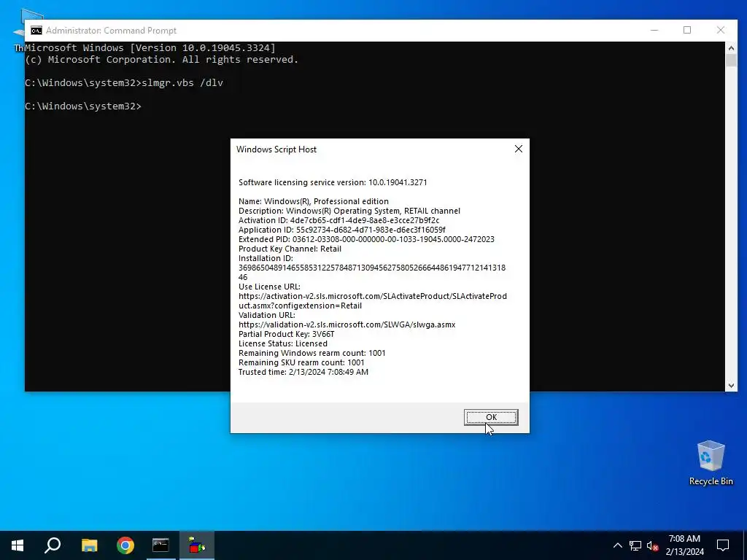Image resolution: width=747 pixels, height=560 pixels.
Task: Click the 'License Status: Licensed' line
Action: coord(283,343)
